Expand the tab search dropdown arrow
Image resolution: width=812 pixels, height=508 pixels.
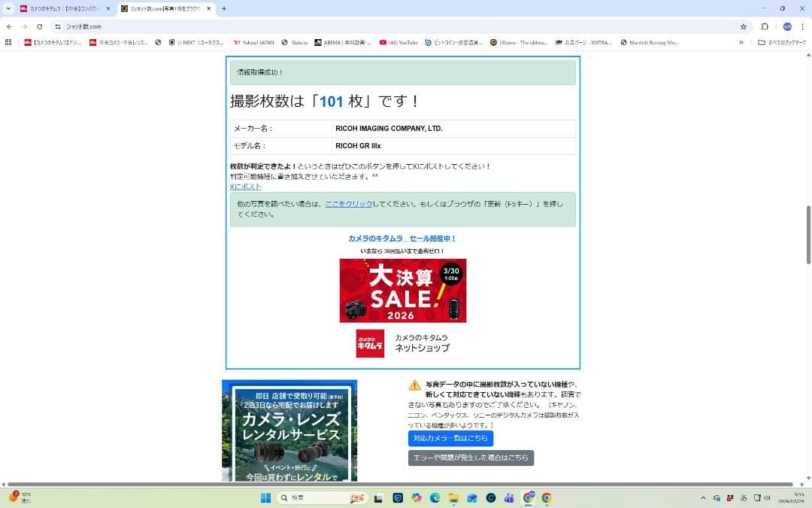coord(8,9)
